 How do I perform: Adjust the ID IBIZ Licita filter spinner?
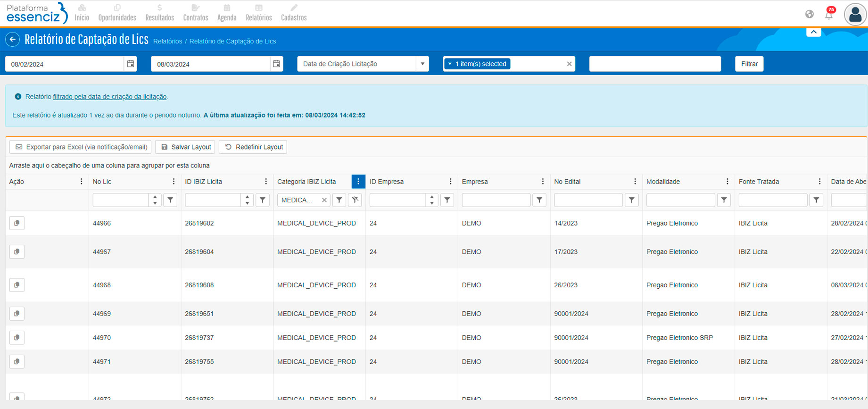(x=247, y=200)
